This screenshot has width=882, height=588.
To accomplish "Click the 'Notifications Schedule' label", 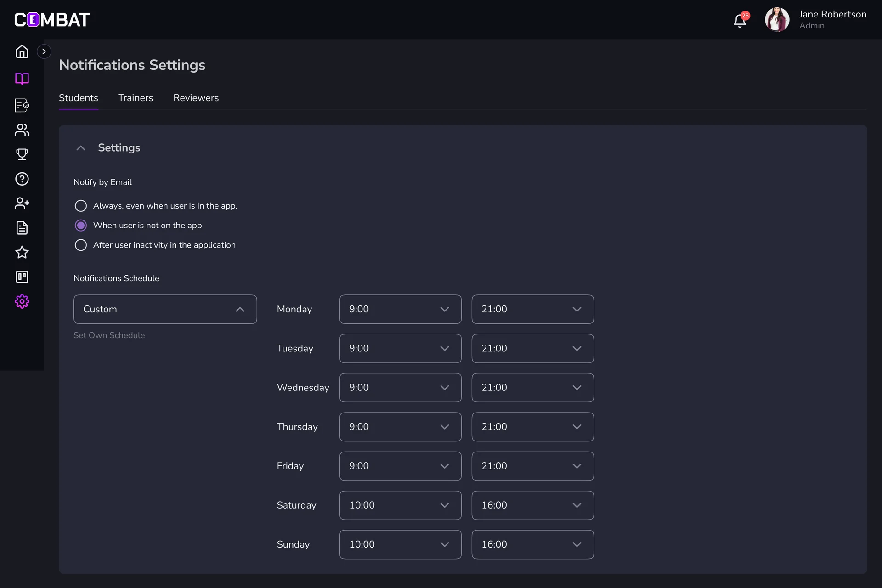I will (116, 278).
